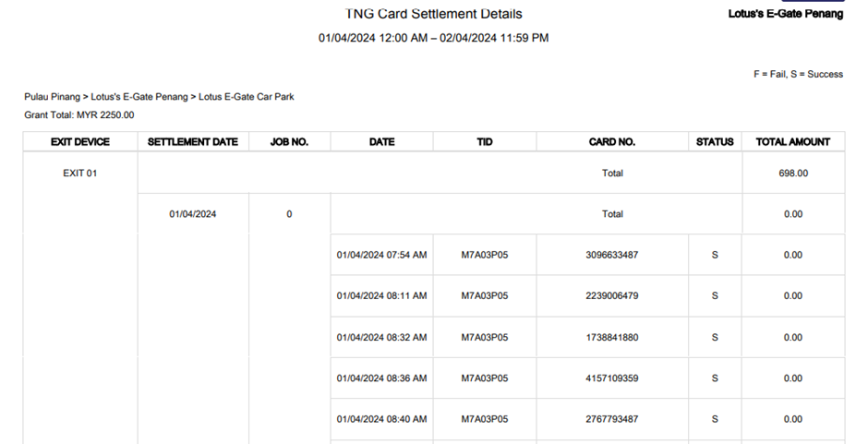Click the EXIT DEVICE column header
Image resolution: width=868 pixels, height=444 pixels.
(x=80, y=142)
